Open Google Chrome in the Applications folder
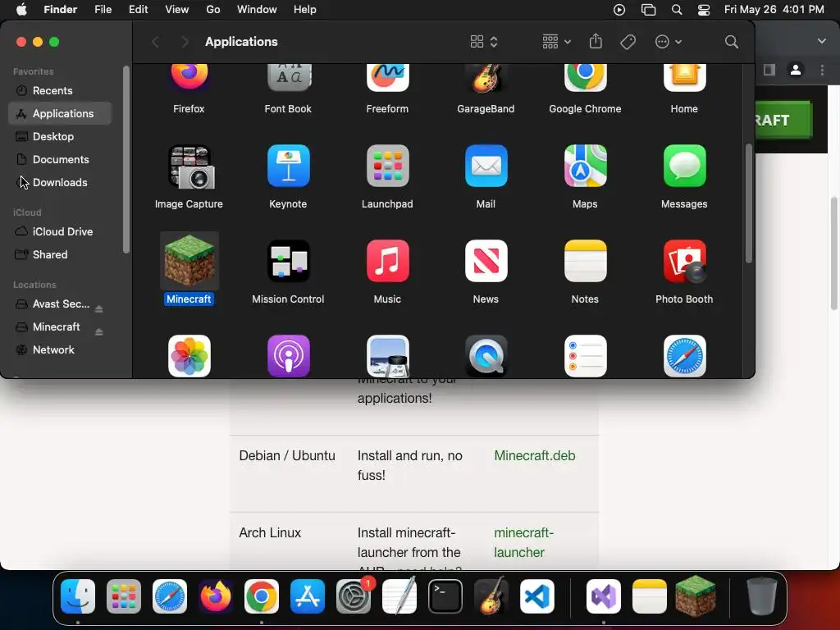 pyautogui.click(x=585, y=78)
